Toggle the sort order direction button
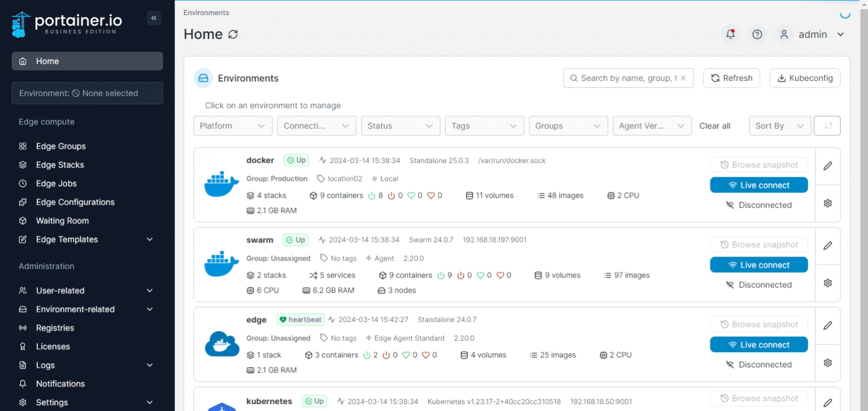This screenshot has height=411, width=868. pyautogui.click(x=827, y=126)
